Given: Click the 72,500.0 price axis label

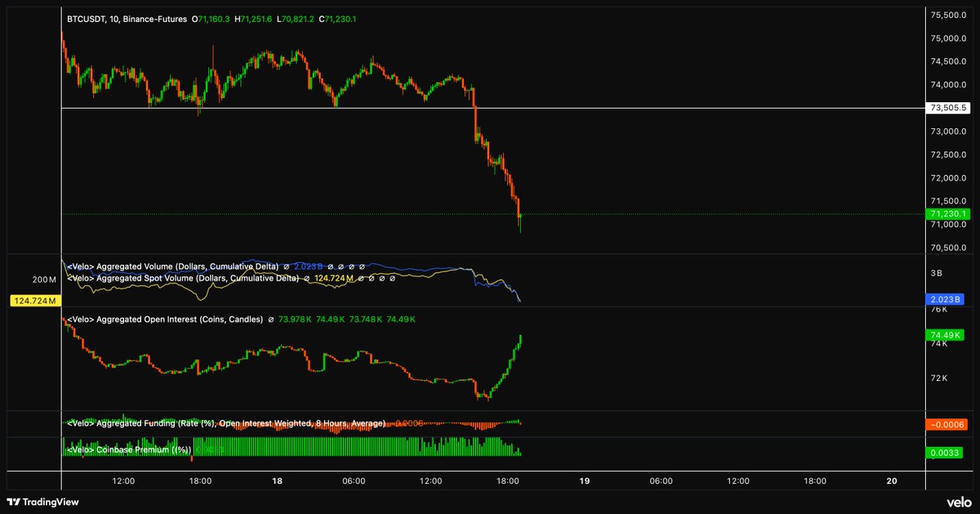Looking at the screenshot, I should 948,154.
